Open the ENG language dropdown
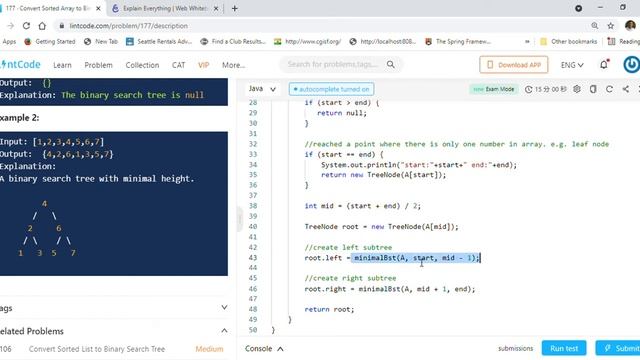 click(x=572, y=65)
